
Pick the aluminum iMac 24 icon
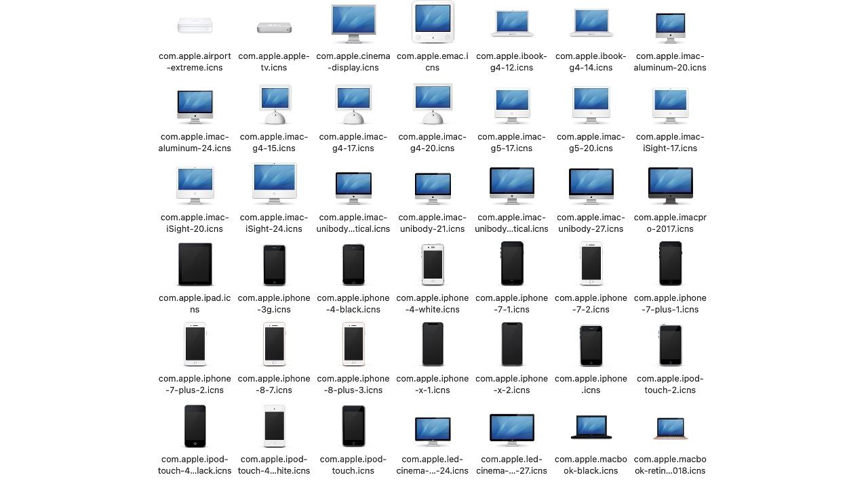click(x=195, y=106)
